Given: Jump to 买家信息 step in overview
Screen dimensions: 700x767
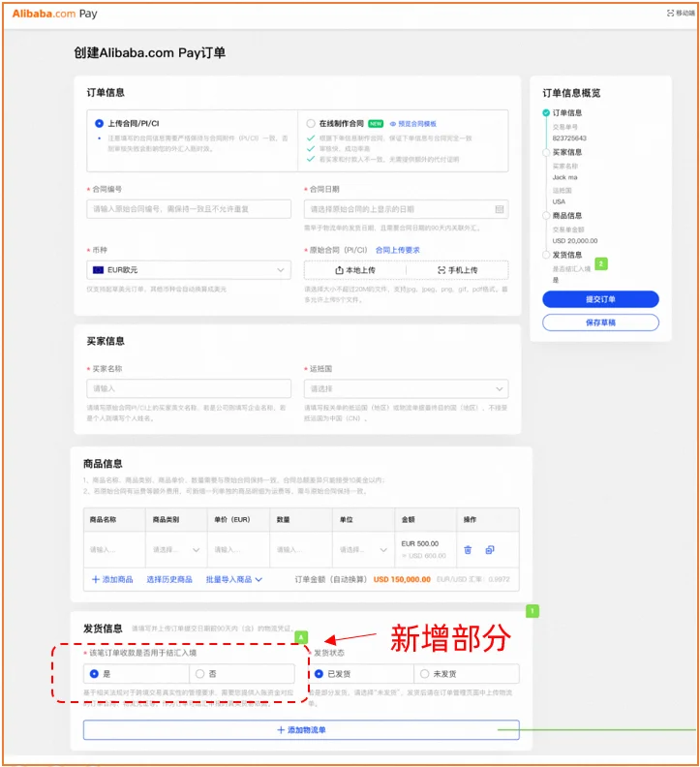Looking at the screenshot, I should pyautogui.click(x=567, y=152).
